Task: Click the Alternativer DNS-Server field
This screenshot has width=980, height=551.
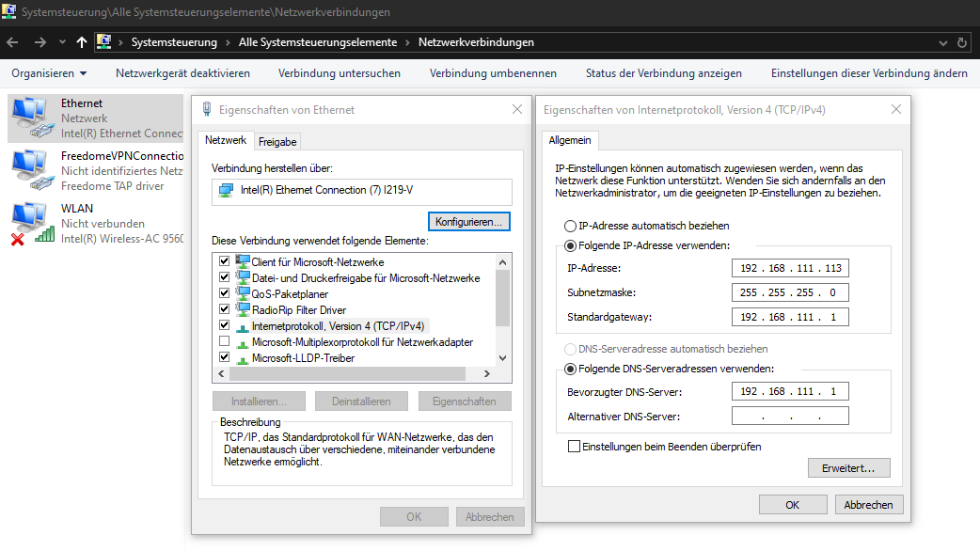Action: [790, 416]
